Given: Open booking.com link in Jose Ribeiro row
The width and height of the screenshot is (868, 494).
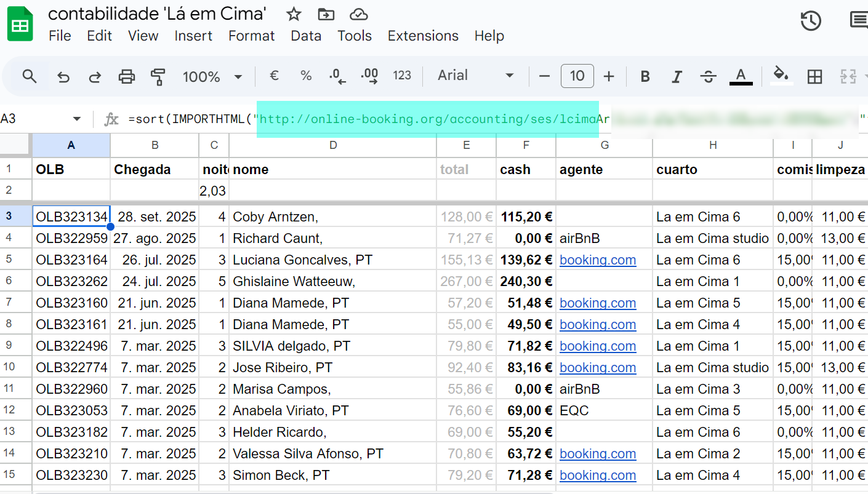Looking at the screenshot, I should [598, 367].
